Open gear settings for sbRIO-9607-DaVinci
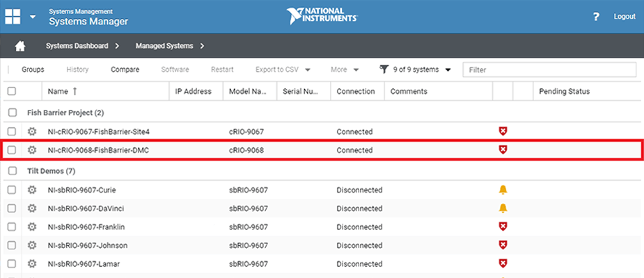This screenshot has width=644, height=278. click(x=32, y=208)
